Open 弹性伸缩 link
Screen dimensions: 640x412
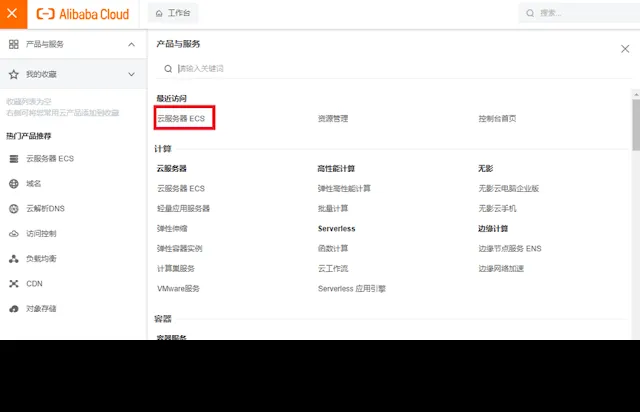coord(172,228)
